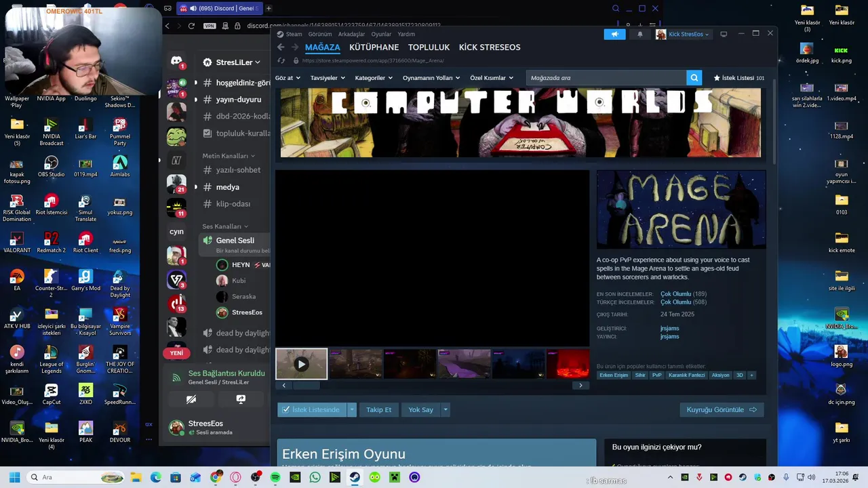Image resolution: width=868 pixels, height=488 pixels.
Task: Collapse the Ses Kanalları category in Discord
Action: point(225,226)
